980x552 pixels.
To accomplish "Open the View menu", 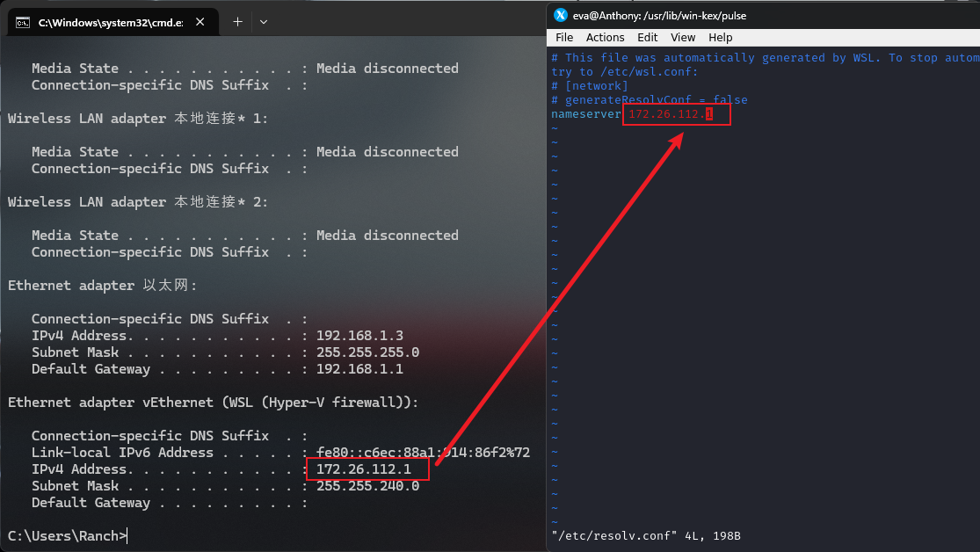I will [x=682, y=37].
